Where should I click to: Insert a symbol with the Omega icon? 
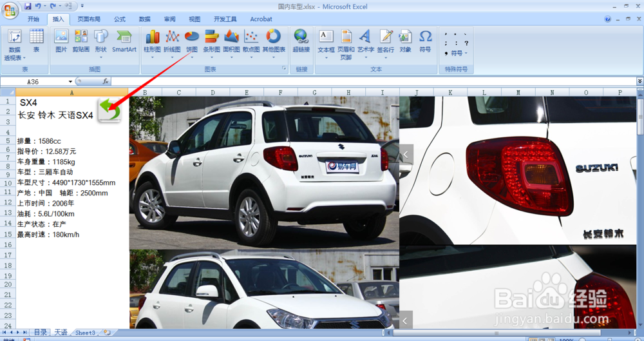[x=425, y=41]
